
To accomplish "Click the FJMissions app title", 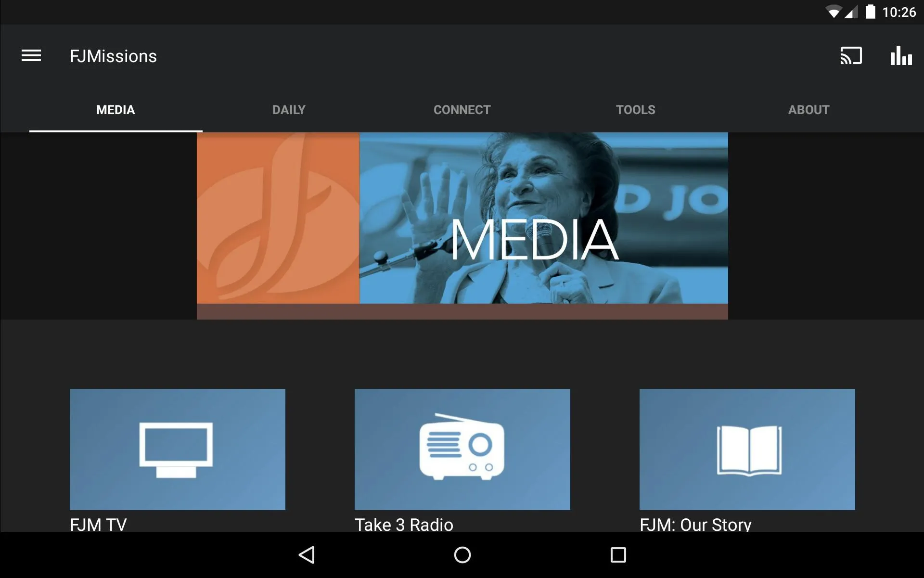I will [113, 56].
